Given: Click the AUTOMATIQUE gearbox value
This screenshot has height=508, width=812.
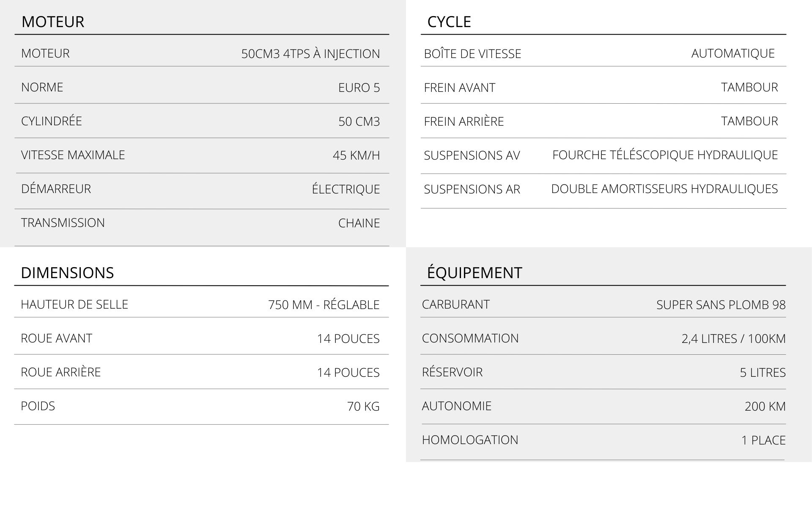Looking at the screenshot, I should (x=732, y=53).
